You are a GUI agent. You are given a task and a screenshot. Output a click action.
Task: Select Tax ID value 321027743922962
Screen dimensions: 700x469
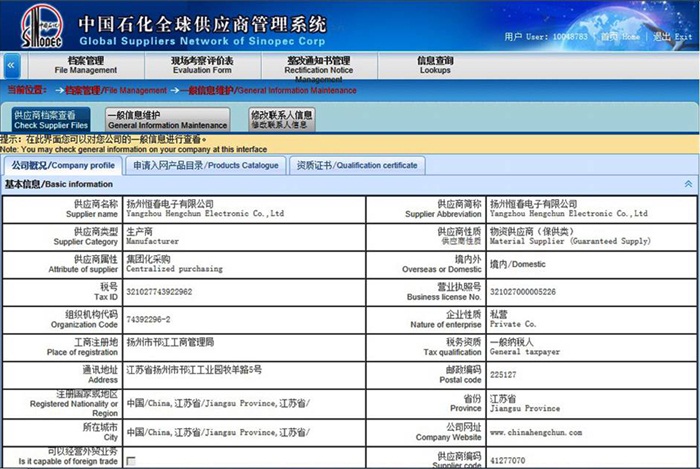tap(159, 292)
